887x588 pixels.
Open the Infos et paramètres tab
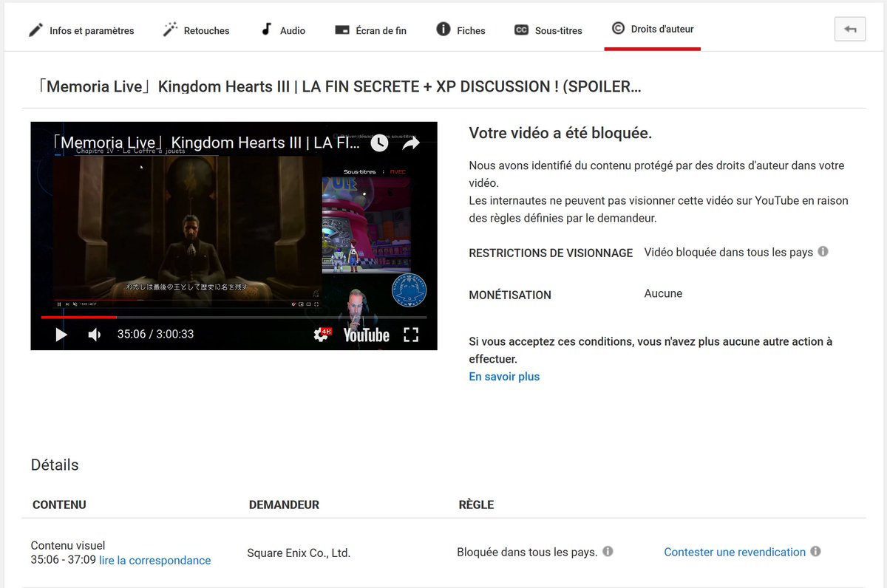pos(81,30)
